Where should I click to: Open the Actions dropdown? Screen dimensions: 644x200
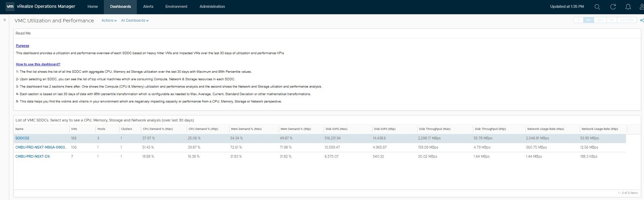tap(109, 20)
